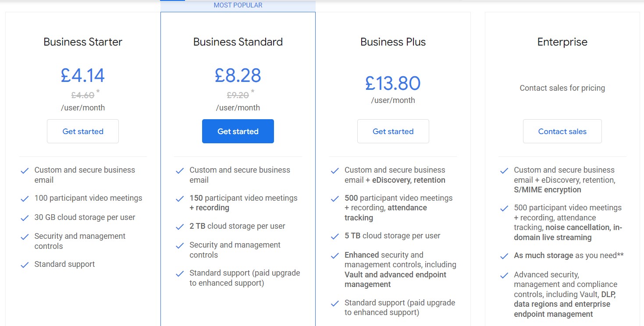Click Get started under Business Starter

click(x=83, y=131)
